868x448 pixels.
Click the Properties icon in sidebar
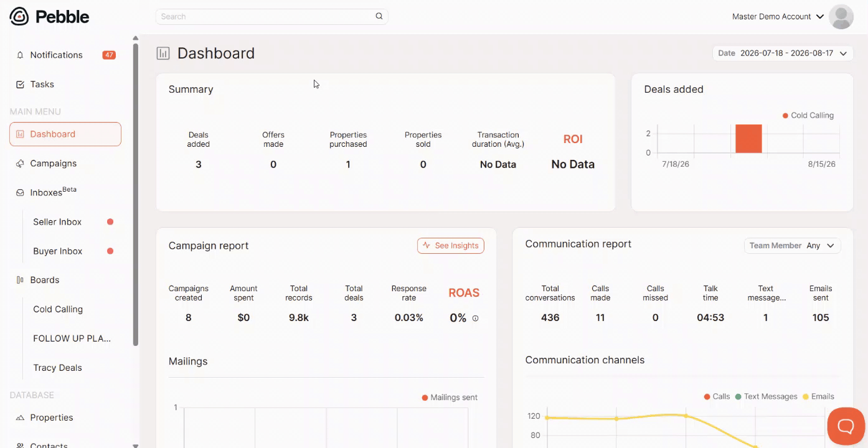(x=20, y=418)
